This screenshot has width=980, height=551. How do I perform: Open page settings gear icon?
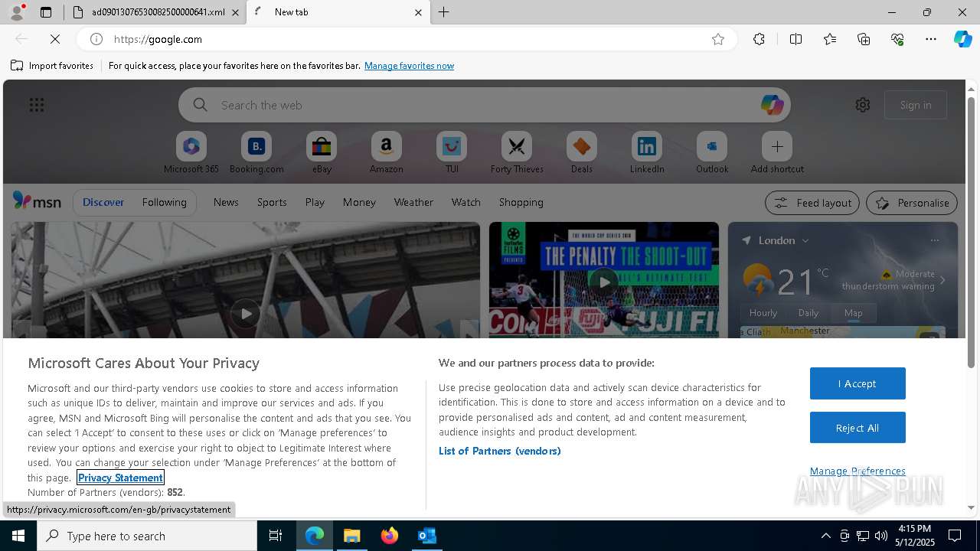(x=863, y=105)
